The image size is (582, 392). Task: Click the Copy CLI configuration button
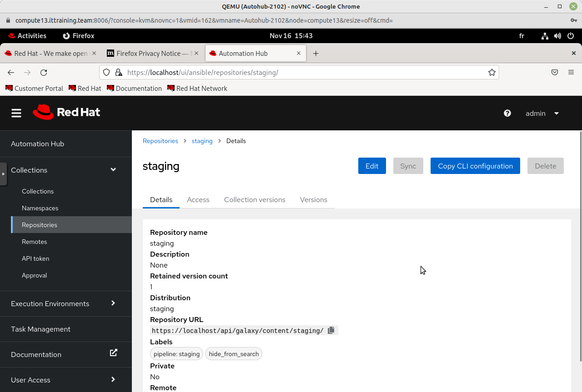[x=475, y=166]
